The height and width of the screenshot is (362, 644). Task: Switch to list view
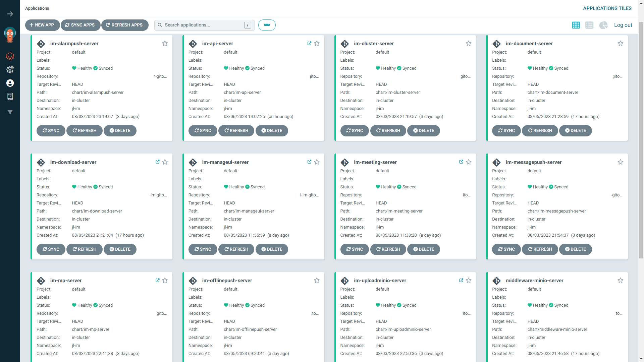[x=589, y=25]
